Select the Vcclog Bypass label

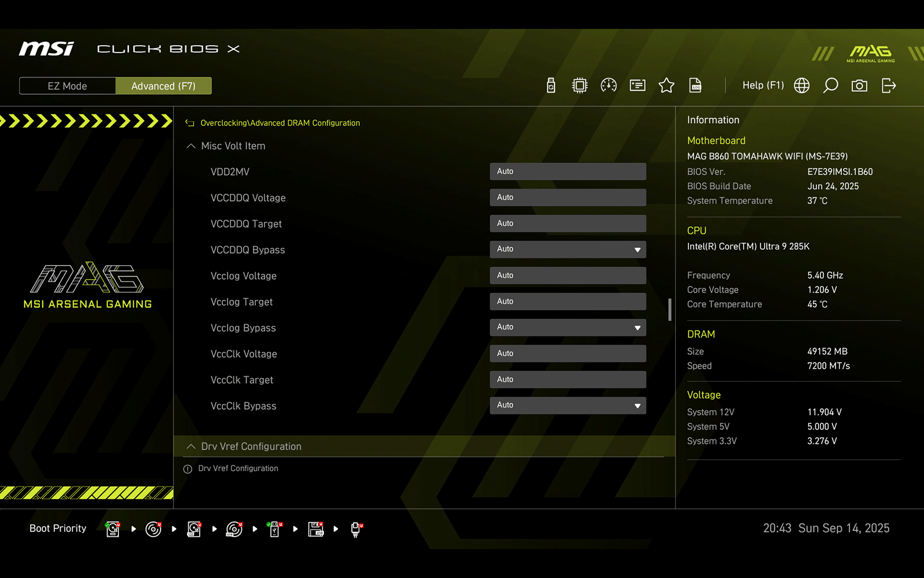[243, 328]
